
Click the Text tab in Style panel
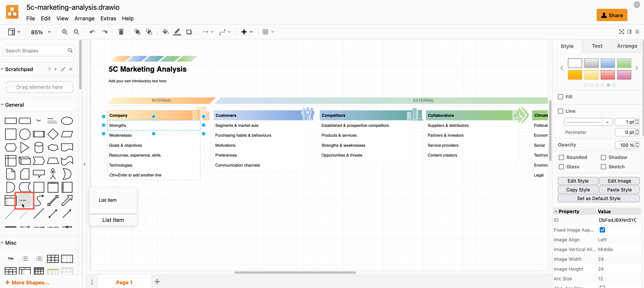(597, 46)
